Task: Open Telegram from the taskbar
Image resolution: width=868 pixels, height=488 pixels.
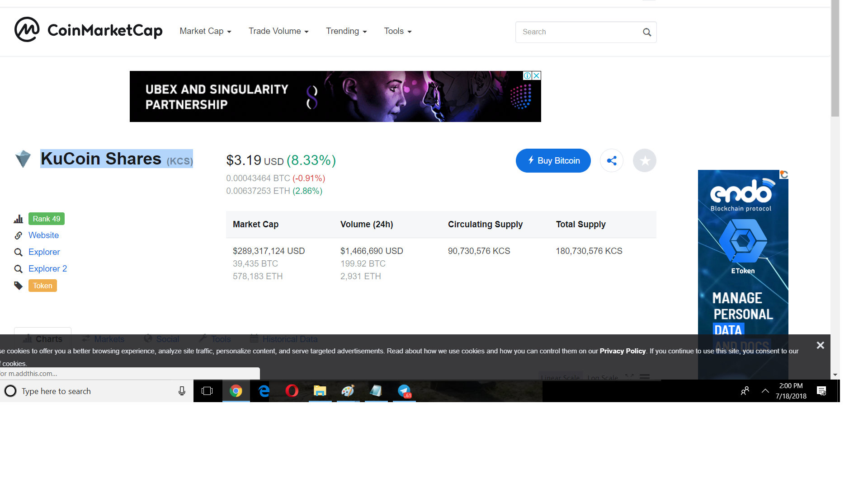Action: (404, 391)
